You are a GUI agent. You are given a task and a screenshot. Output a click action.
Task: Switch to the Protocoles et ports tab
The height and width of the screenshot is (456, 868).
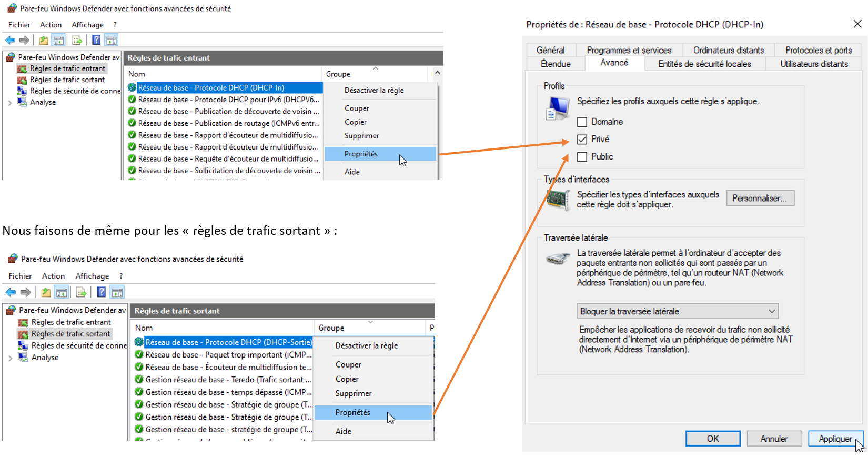pyautogui.click(x=819, y=50)
